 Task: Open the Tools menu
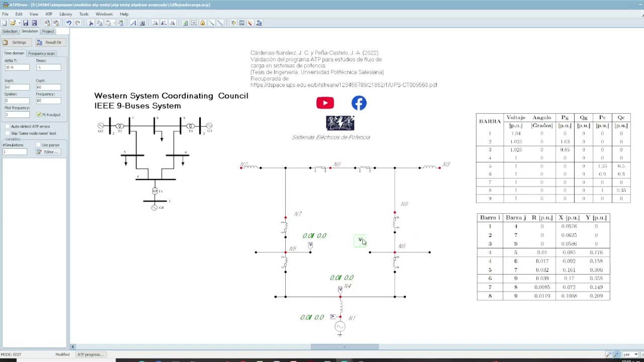84,14
